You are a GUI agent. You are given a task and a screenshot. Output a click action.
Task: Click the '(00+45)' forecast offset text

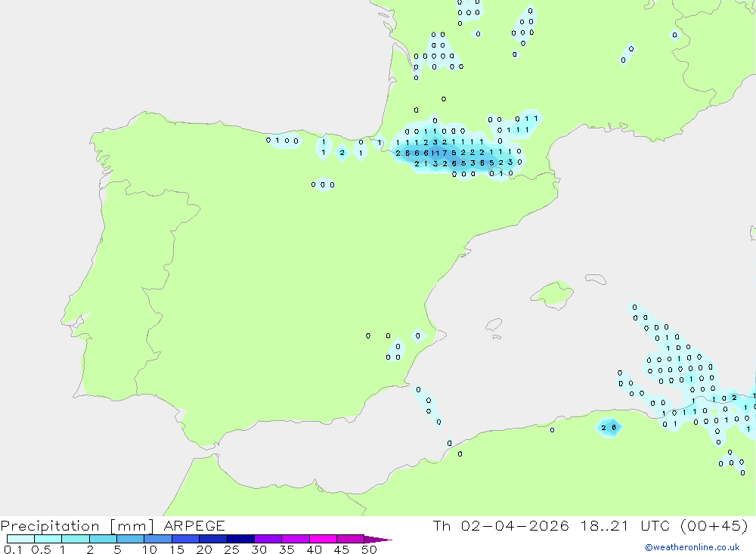pos(714,525)
